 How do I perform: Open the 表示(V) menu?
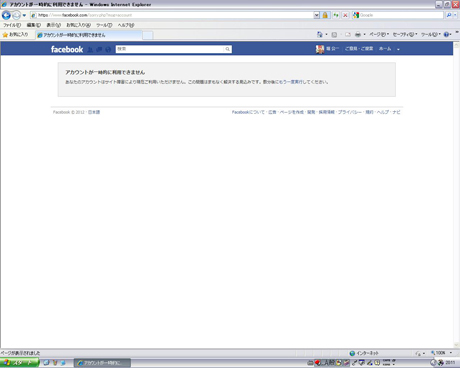point(53,25)
